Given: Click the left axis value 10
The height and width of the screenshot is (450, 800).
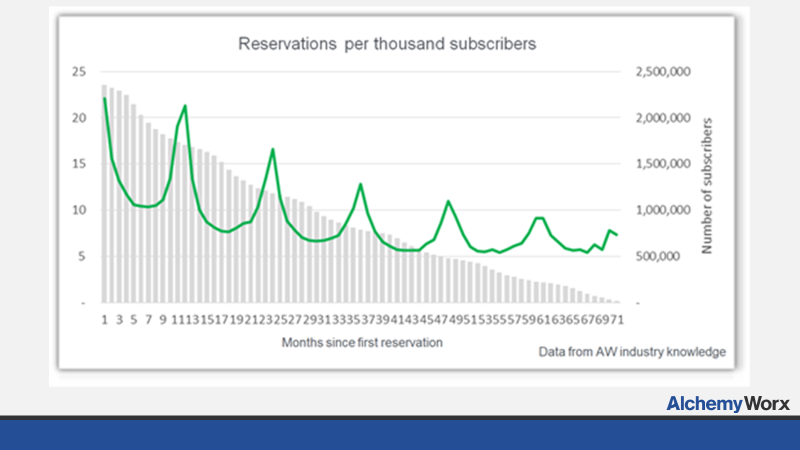Looking at the screenshot, I should [x=79, y=210].
